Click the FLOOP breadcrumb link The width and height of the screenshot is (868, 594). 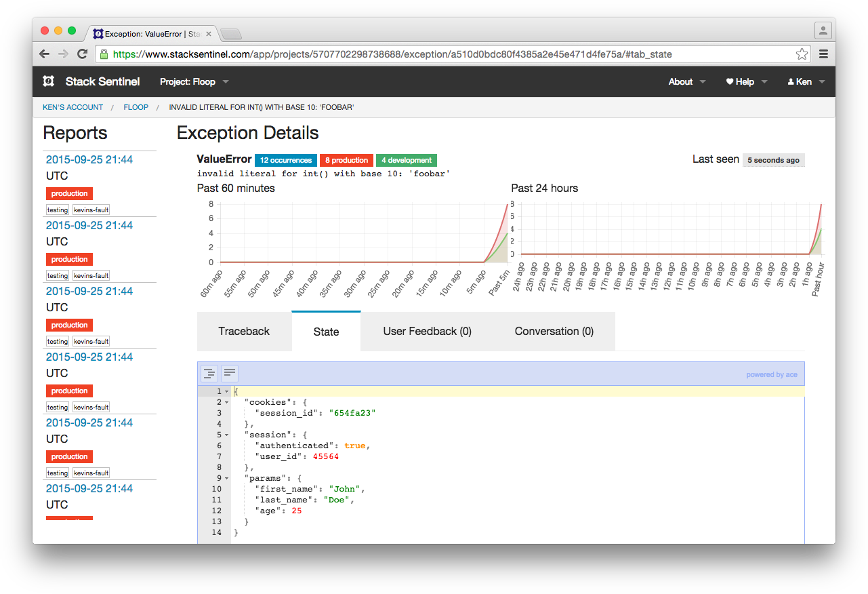click(x=136, y=107)
